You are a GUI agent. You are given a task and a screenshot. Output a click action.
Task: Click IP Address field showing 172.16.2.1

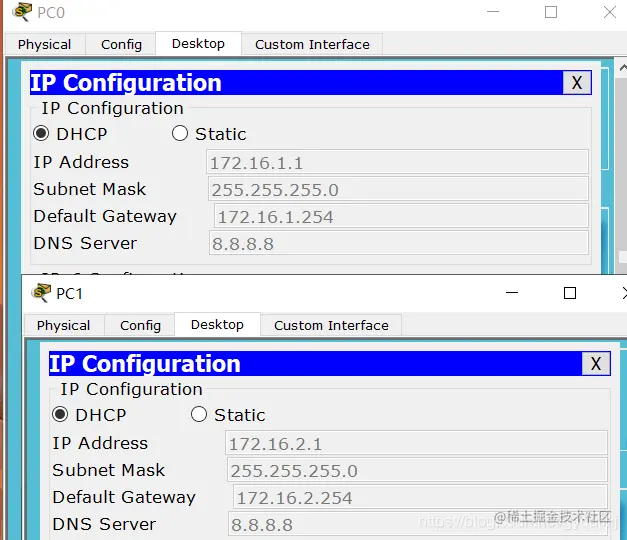[416, 443]
